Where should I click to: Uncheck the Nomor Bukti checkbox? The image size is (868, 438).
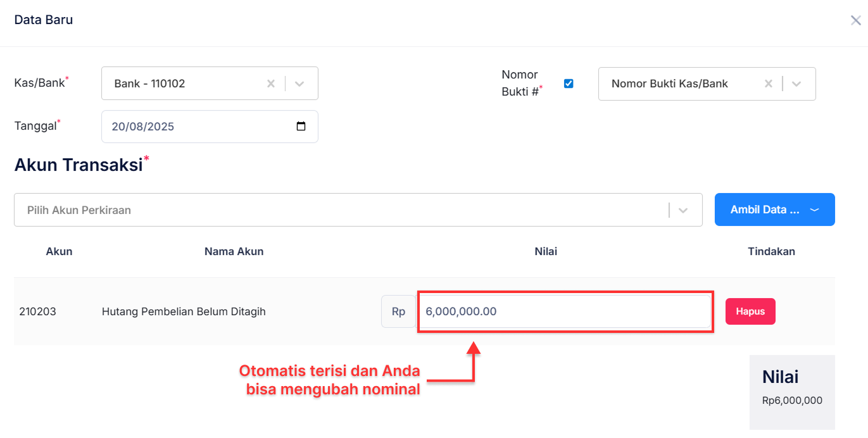point(568,83)
